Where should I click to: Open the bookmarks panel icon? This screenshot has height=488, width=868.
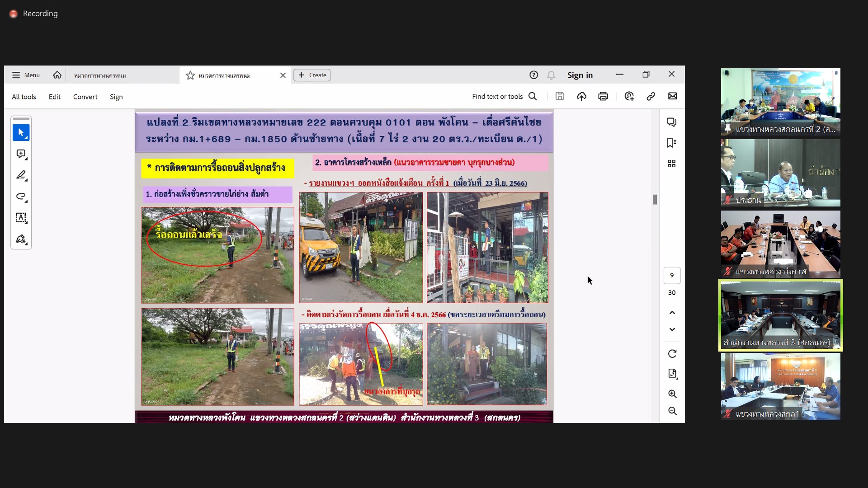point(671,143)
